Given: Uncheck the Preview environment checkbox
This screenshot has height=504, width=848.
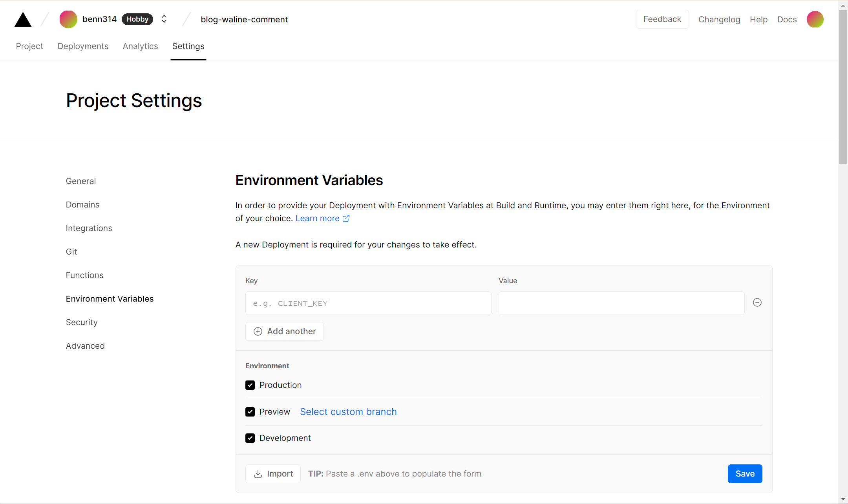Looking at the screenshot, I should coord(250,412).
